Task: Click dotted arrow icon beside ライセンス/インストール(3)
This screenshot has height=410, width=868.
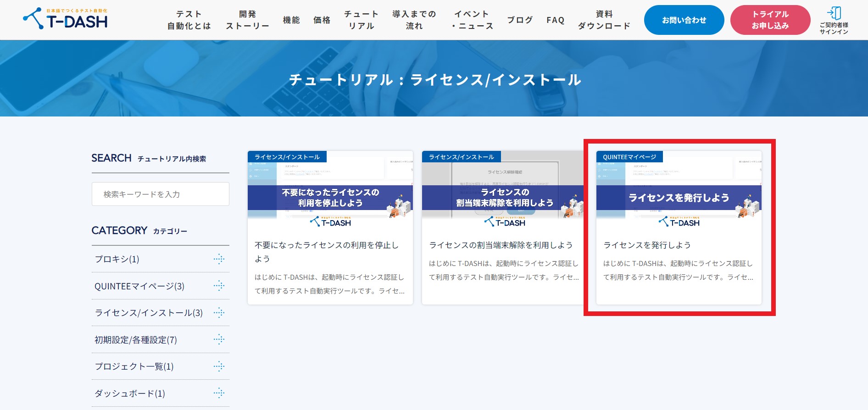Action: point(219,313)
